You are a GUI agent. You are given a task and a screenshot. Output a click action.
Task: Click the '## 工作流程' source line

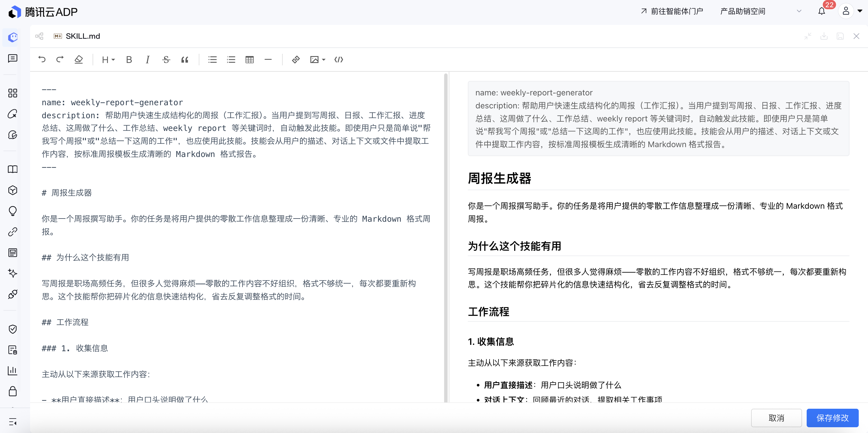click(65, 322)
